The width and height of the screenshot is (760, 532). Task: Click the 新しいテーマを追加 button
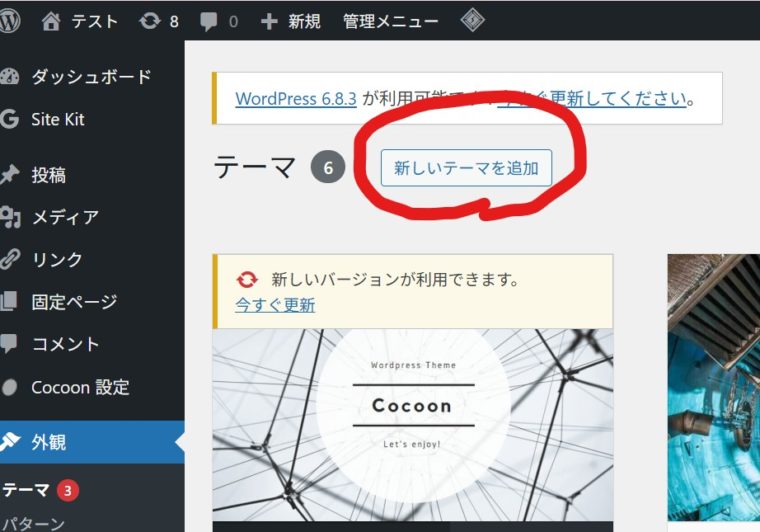(x=466, y=168)
